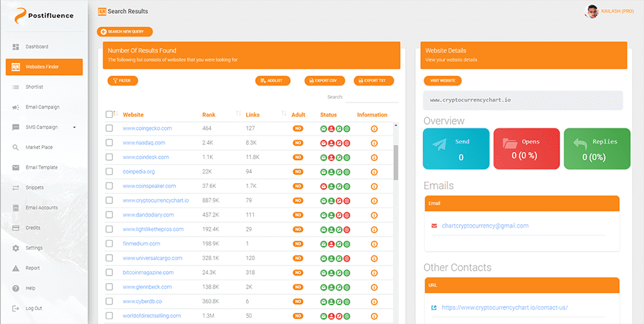Click info icon for www.coingecko.com row
Screen dimensions: 644x324
pyautogui.click(x=374, y=128)
